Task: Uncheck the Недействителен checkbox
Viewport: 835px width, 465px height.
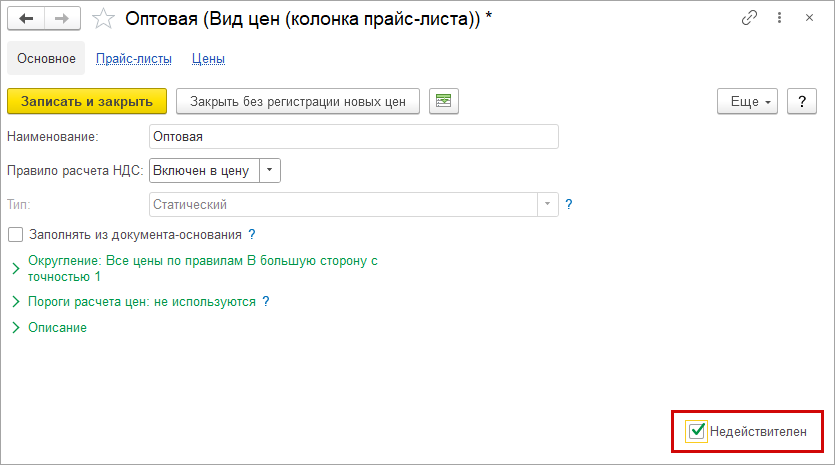Action: (698, 431)
